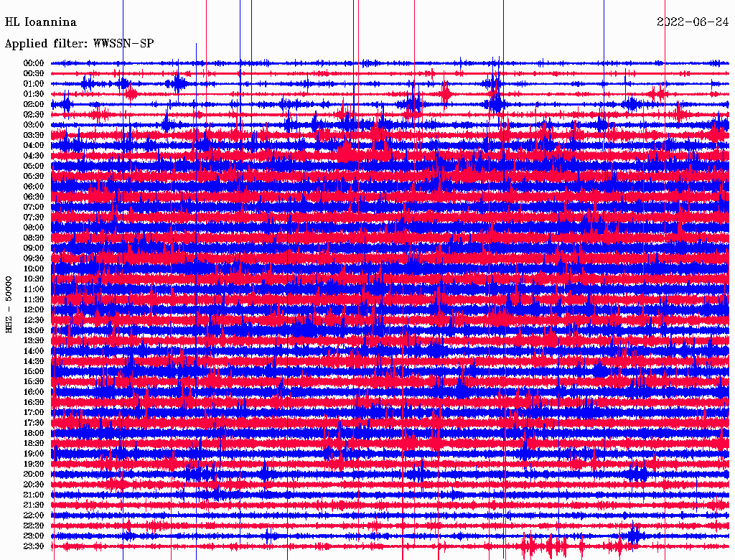Select the 00:30 time label
The image size is (735, 560).
[33, 74]
